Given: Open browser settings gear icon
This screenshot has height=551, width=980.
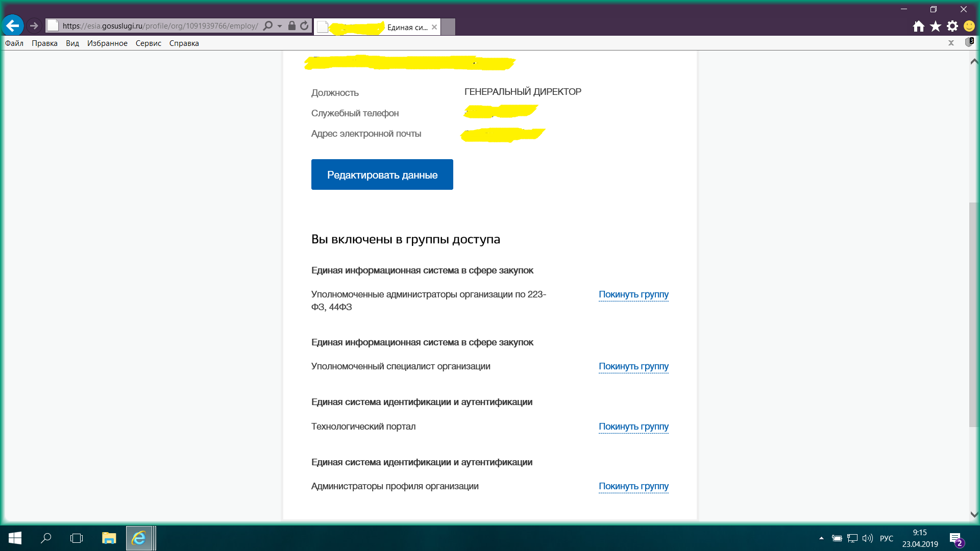Looking at the screenshot, I should (952, 26).
